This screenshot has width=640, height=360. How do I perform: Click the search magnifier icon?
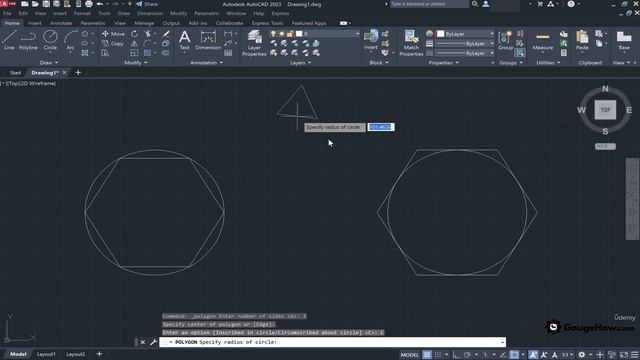coord(475,4)
